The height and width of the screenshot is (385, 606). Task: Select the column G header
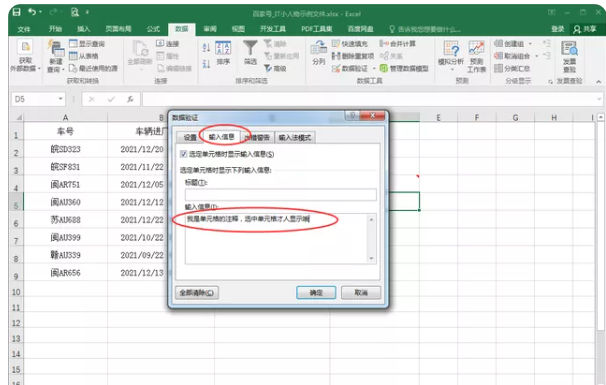click(x=515, y=118)
